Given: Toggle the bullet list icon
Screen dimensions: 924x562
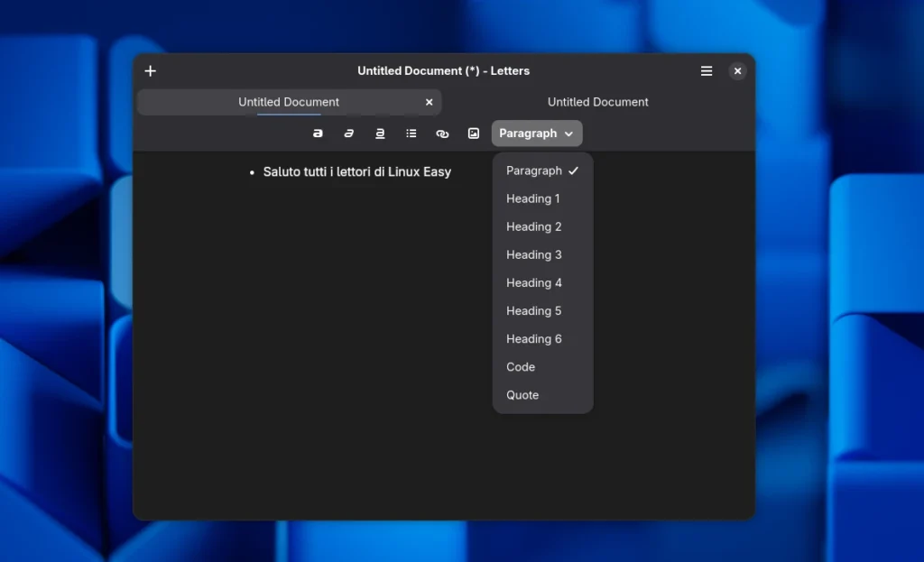Looking at the screenshot, I should (411, 134).
